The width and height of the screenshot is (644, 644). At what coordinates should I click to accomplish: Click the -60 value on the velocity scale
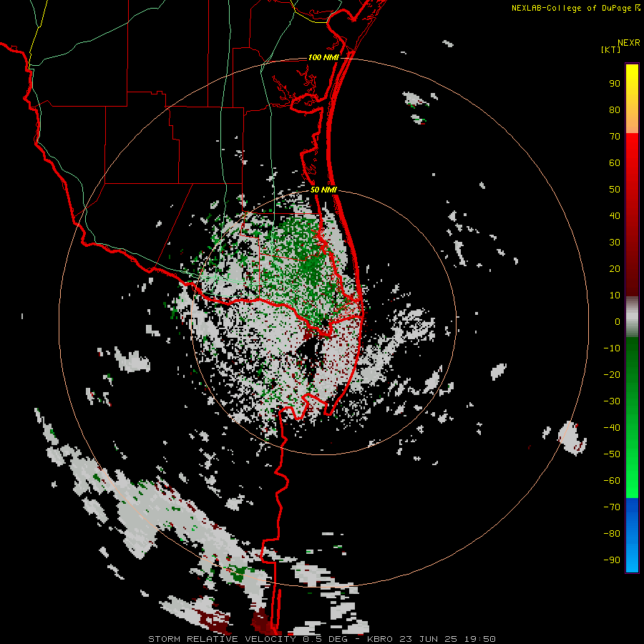click(x=612, y=481)
